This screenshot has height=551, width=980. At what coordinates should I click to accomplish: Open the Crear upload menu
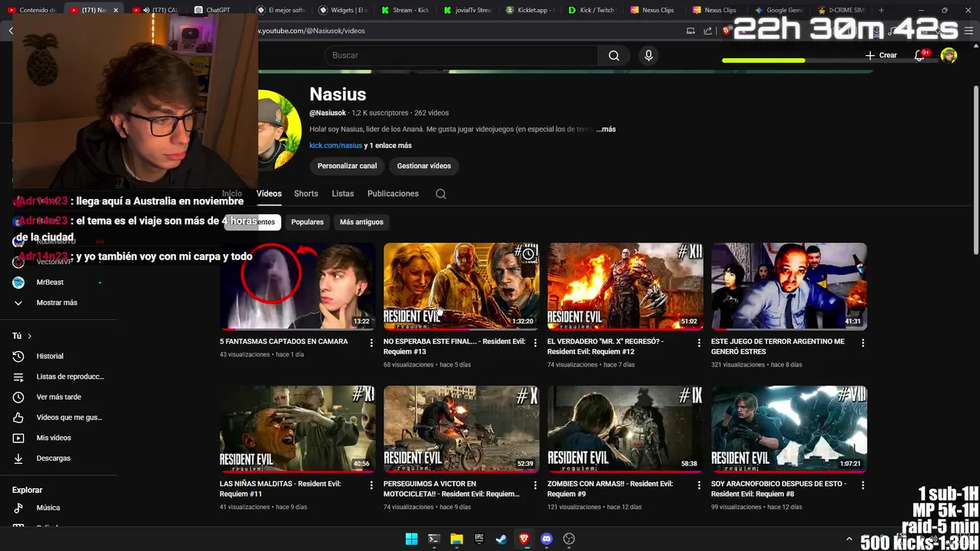pos(880,55)
